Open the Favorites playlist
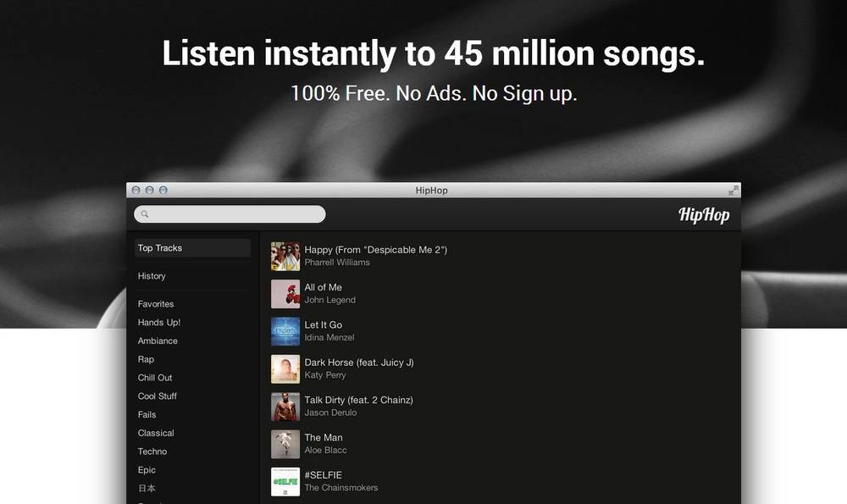The height and width of the screenshot is (504, 847). click(156, 304)
